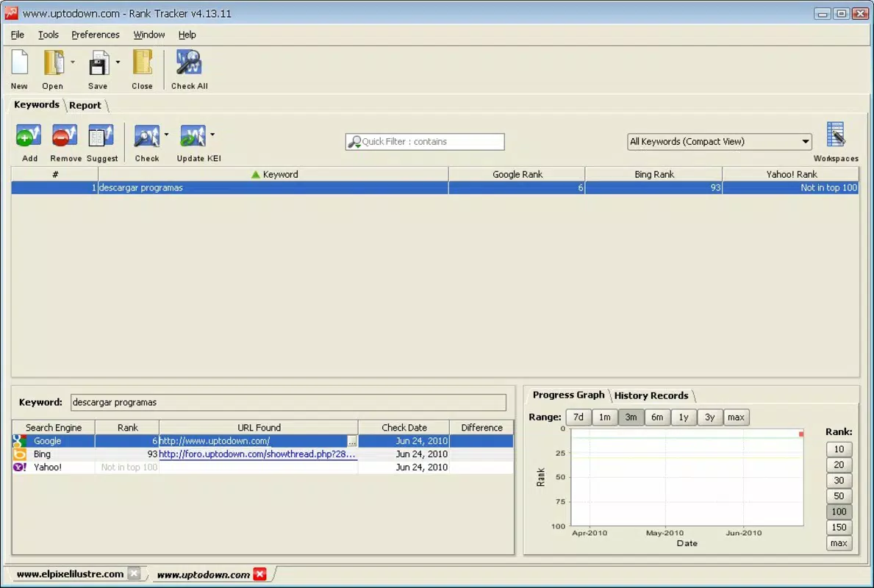Click the Check Date column header
Viewport: 874px width, 588px height.
pos(404,428)
